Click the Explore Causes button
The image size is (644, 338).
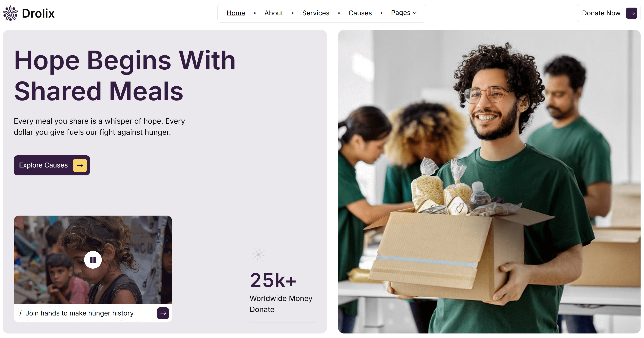(52, 165)
